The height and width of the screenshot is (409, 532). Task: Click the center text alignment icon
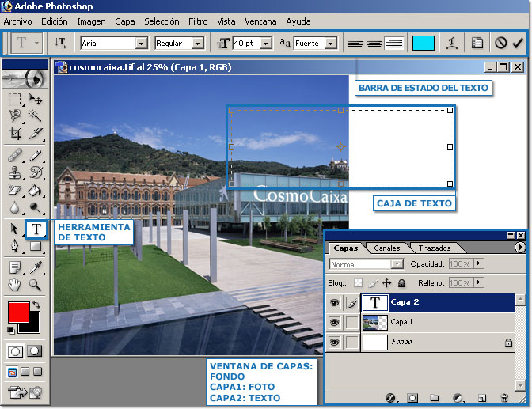coord(375,44)
